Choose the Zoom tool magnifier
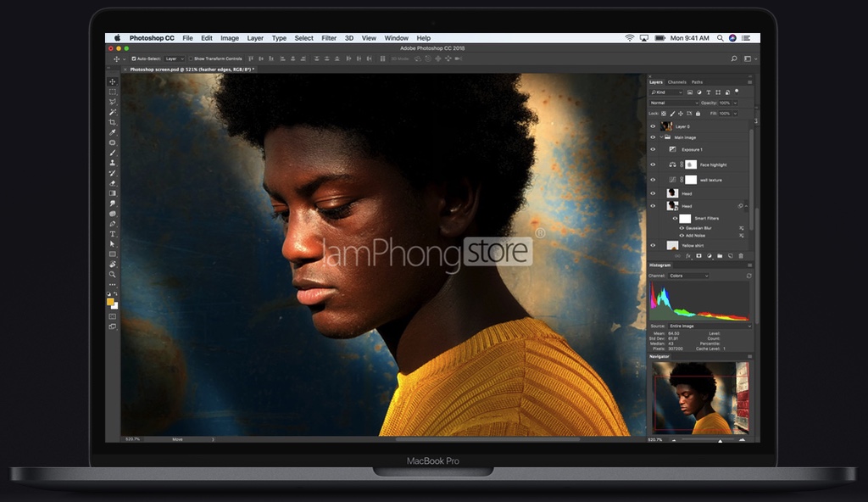Viewport: 868px width, 502px height. pyautogui.click(x=113, y=274)
